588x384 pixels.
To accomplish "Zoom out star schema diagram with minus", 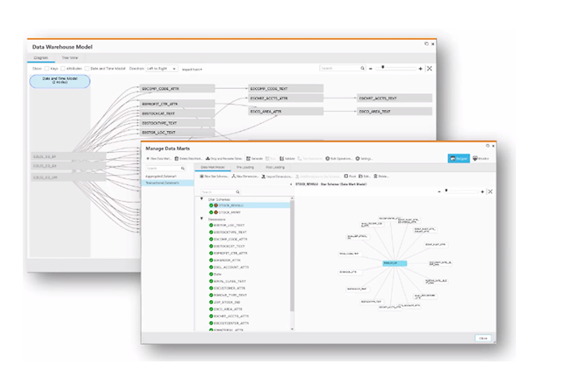I will pos(439,192).
